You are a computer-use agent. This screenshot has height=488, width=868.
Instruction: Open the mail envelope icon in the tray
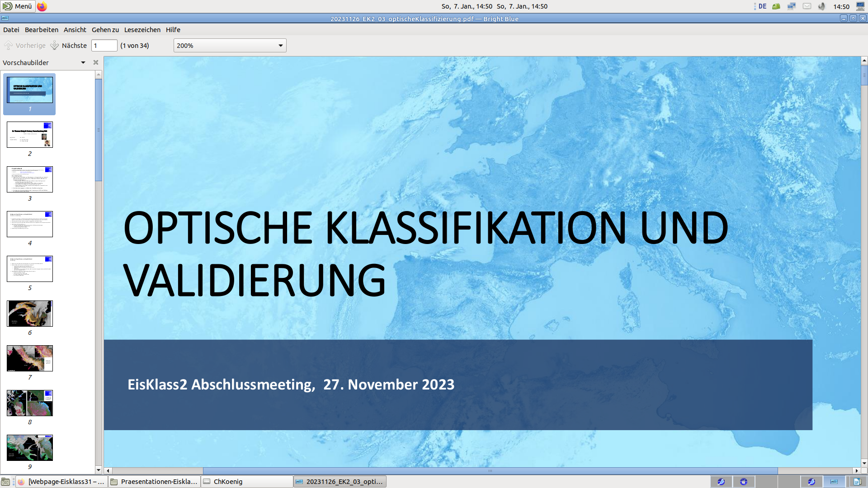tap(807, 6)
